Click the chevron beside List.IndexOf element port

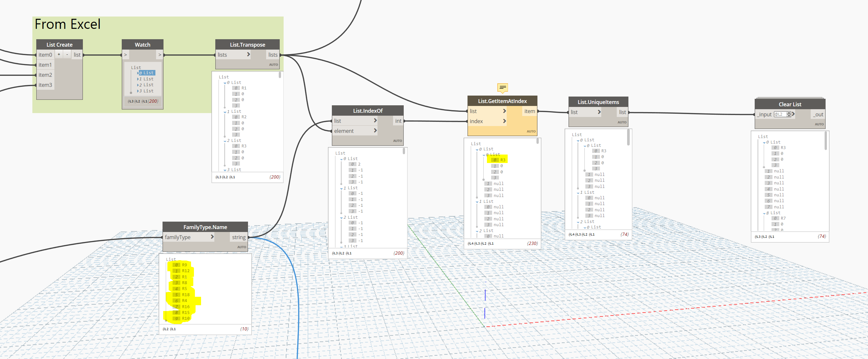(375, 131)
